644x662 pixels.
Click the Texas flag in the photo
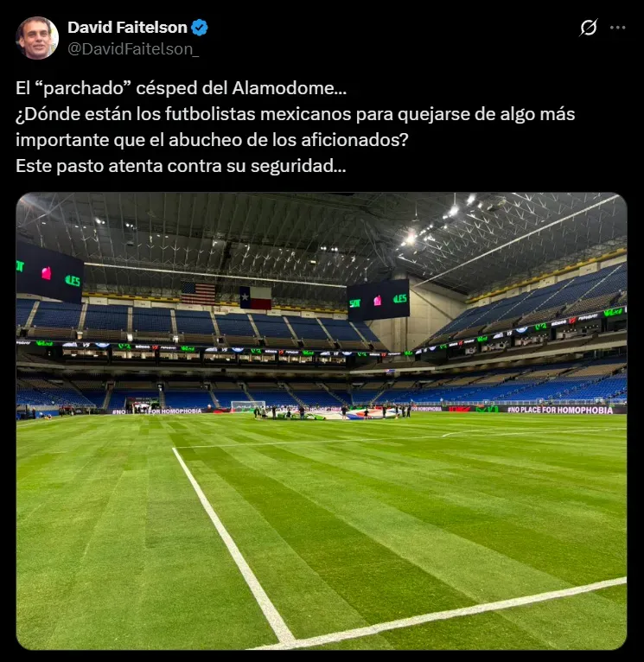256,298
